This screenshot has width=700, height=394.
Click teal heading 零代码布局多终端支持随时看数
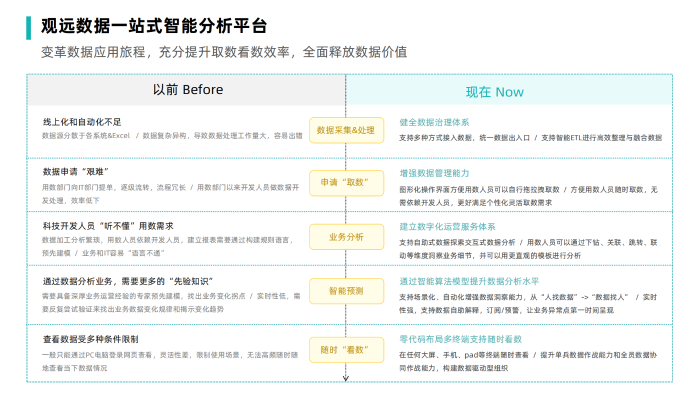[460, 340]
